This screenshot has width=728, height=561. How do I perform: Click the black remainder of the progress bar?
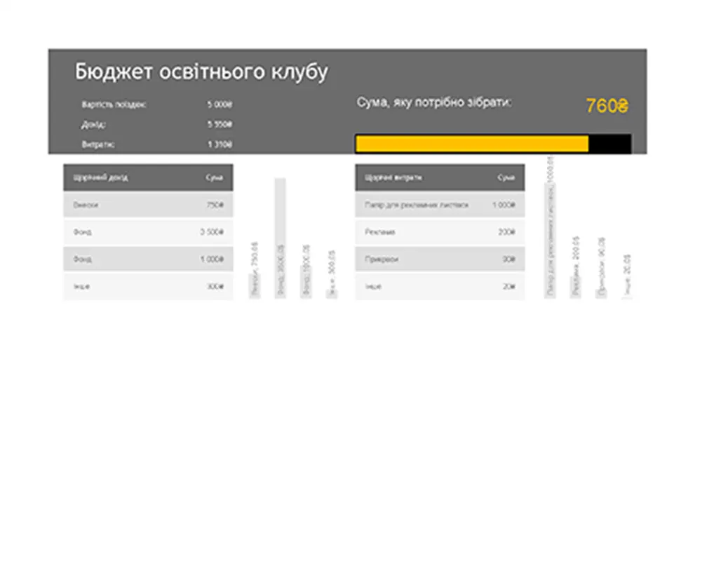pyautogui.click(x=609, y=144)
